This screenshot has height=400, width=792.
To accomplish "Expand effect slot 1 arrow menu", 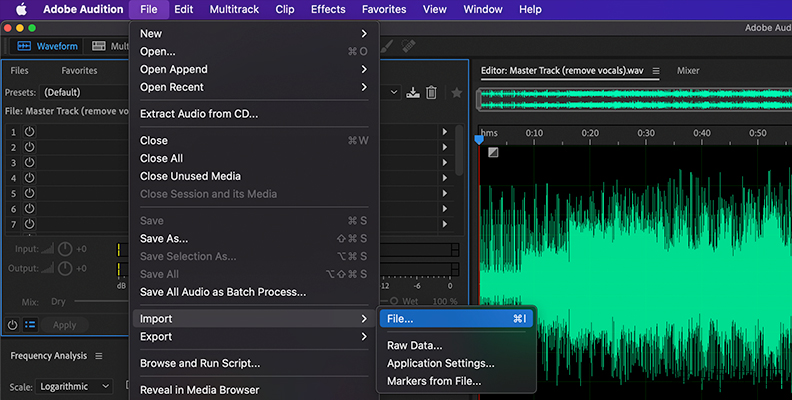I will click(444, 132).
